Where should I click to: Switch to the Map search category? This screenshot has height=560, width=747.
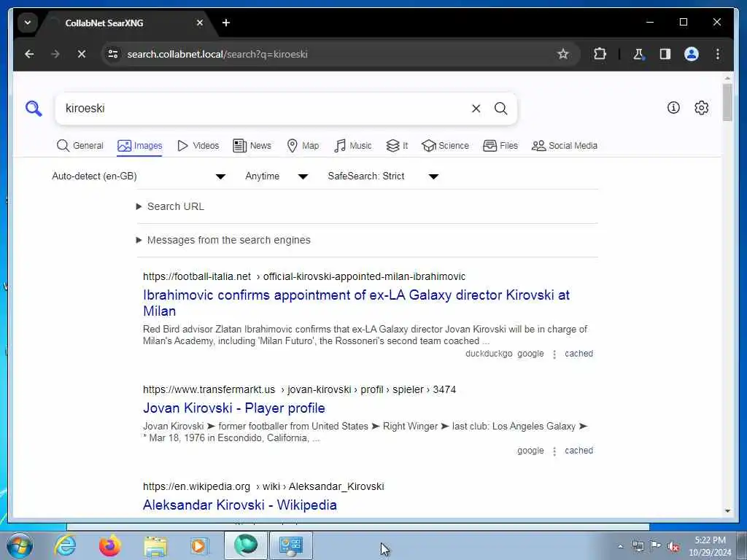point(303,146)
